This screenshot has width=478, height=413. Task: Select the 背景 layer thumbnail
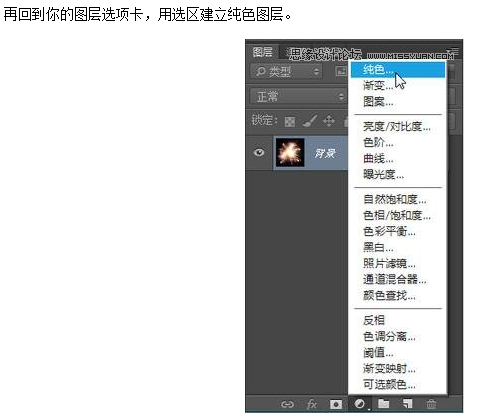point(290,153)
